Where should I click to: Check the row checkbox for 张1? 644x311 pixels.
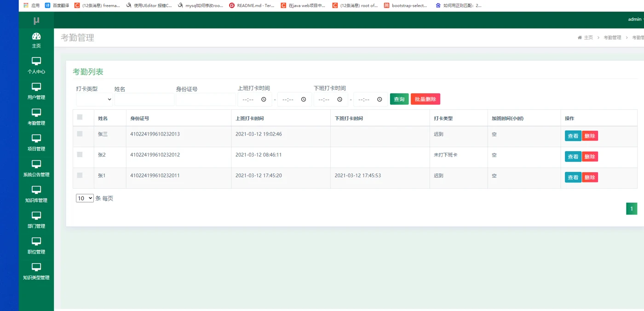coord(80,175)
